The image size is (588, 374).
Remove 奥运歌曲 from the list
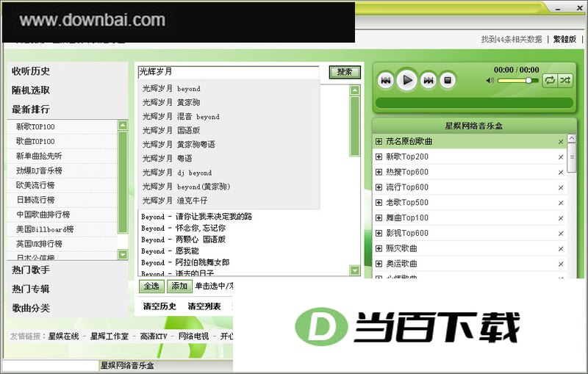coord(561,265)
